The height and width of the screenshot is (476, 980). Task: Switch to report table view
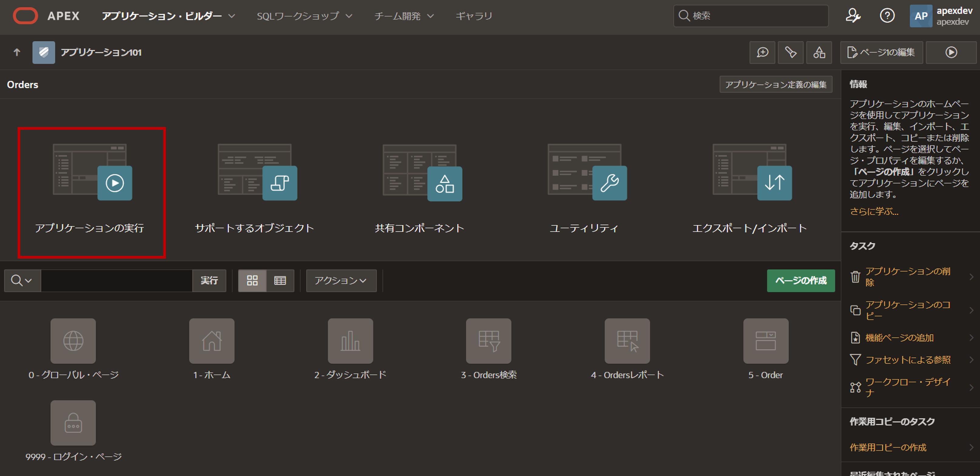point(280,280)
